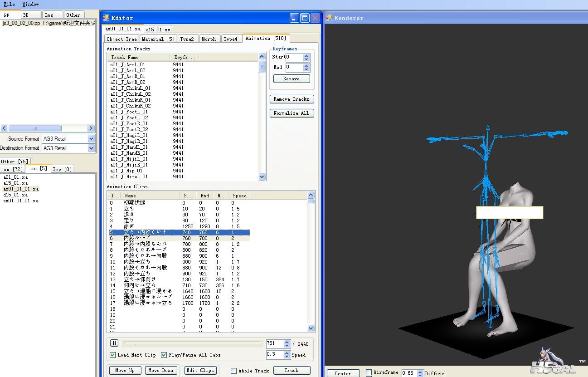
Task: Click the Renderer window title icon
Action: (329, 18)
